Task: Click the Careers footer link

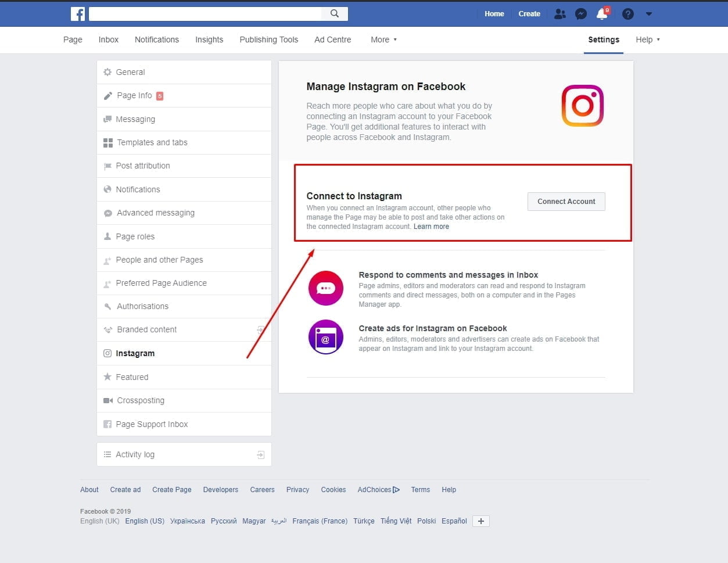Action: 263,490
